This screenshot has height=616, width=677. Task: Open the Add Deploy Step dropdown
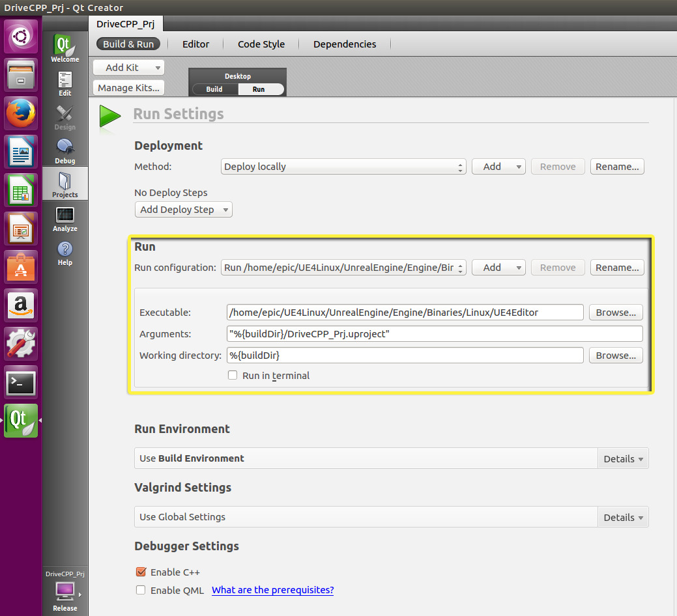(x=183, y=210)
